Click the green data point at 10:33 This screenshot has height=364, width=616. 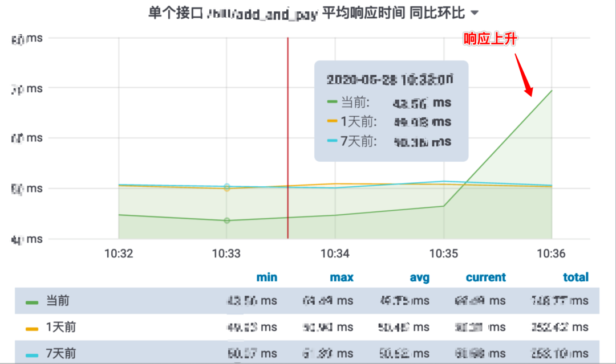tap(226, 220)
